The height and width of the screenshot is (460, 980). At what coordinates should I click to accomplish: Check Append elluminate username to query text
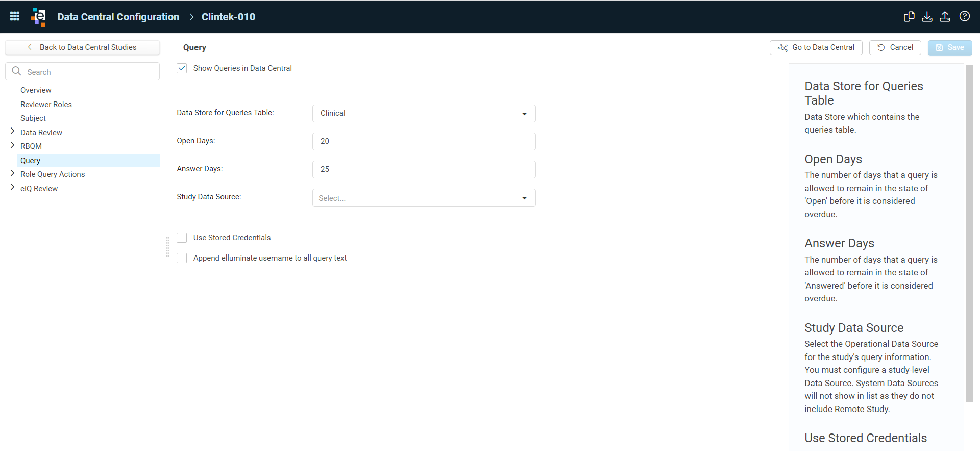pyautogui.click(x=182, y=258)
